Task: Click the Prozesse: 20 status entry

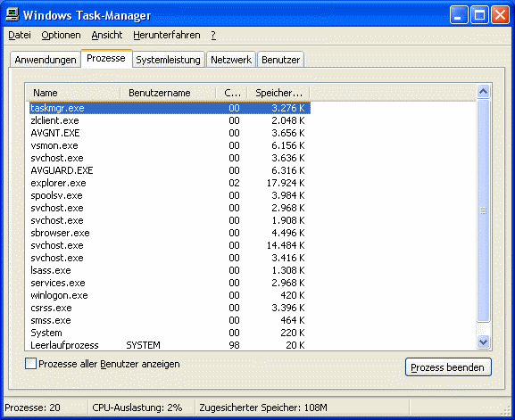Action: click(x=32, y=408)
